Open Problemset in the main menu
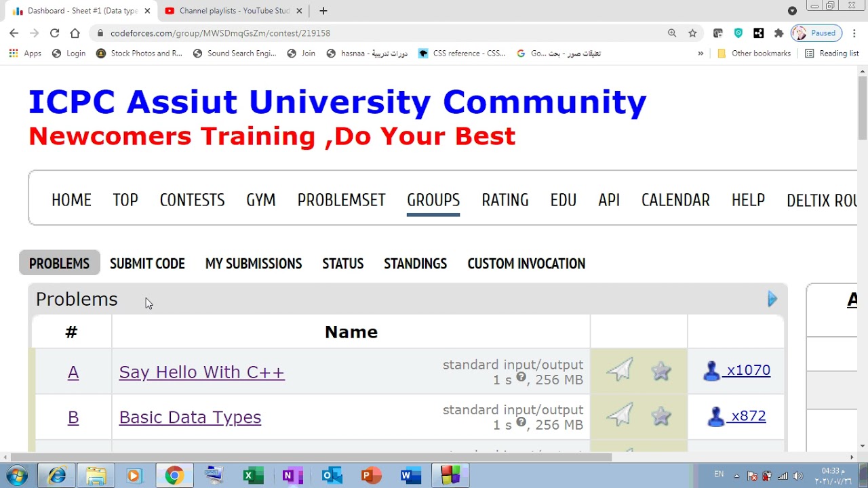Viewport: 868px width, 488px height. pyautogui.click(x=341, y=200)
